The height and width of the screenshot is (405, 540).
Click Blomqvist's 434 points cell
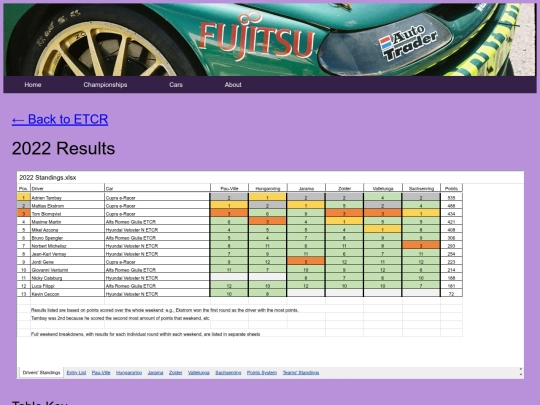click(x=451, y=214)
